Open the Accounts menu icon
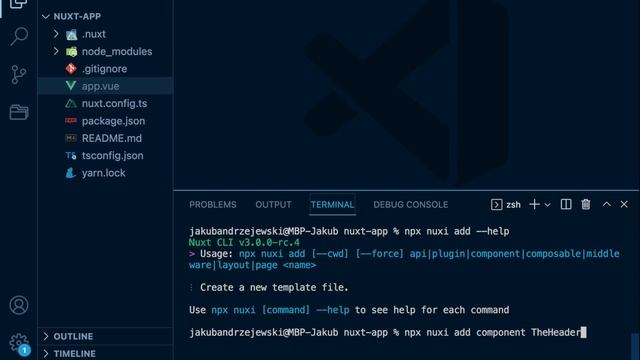The width and height of the screenshot is (640, 360). click(19, 305)
